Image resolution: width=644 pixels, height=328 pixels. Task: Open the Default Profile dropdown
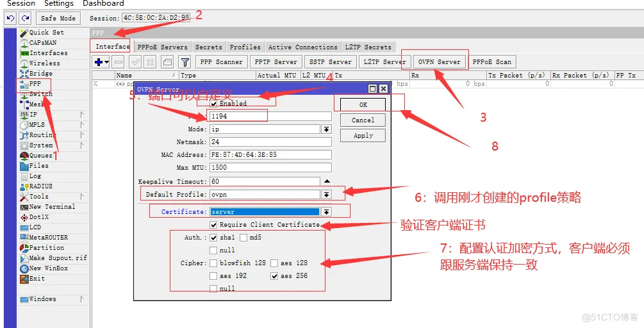(326, 195)
